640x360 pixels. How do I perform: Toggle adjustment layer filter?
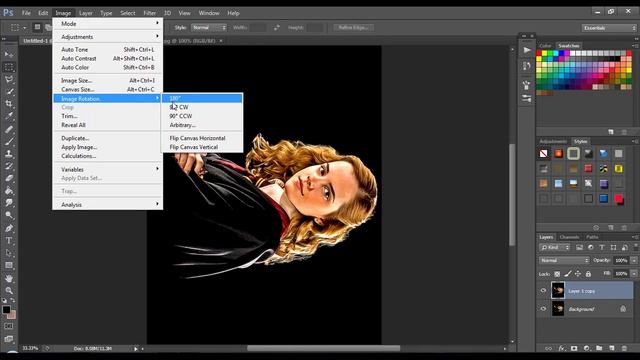[591, 247]
